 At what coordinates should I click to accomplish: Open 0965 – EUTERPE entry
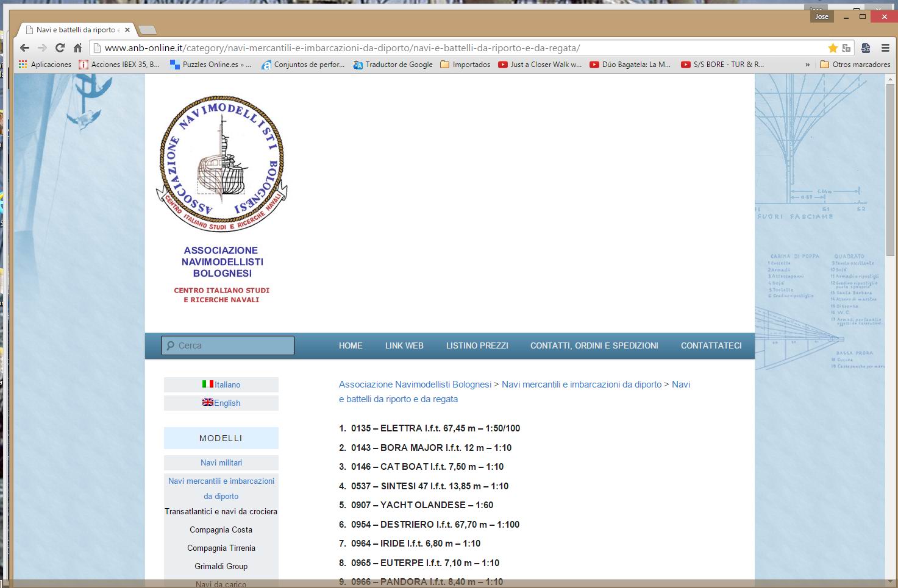click(x=425, y=563)
